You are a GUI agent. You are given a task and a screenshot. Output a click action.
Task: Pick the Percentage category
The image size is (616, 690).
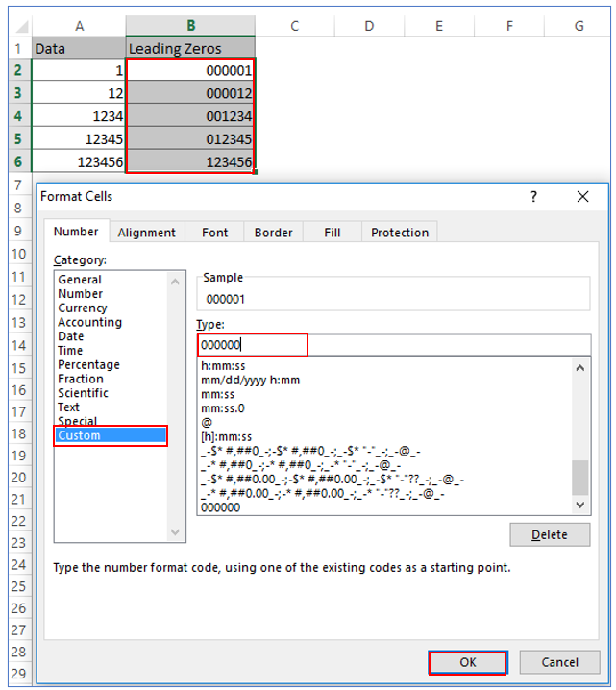pyautogui.click(x=88, y=365)
